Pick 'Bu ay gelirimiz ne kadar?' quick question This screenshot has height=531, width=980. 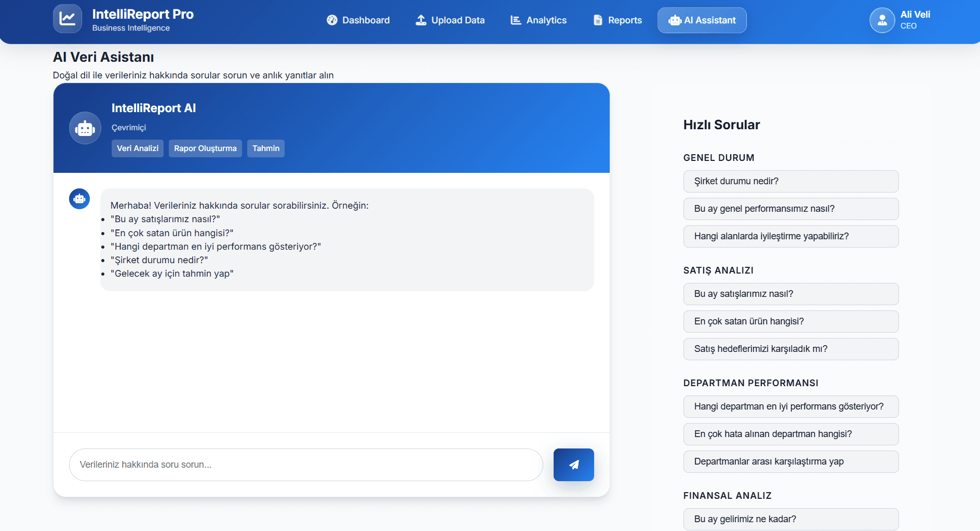tap(790, 519)
